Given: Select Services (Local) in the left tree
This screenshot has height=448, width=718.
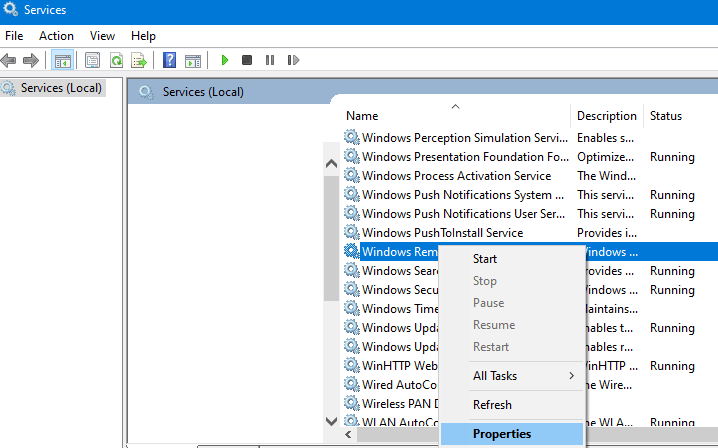Looking at the screenshot, I should click(61, 87).
